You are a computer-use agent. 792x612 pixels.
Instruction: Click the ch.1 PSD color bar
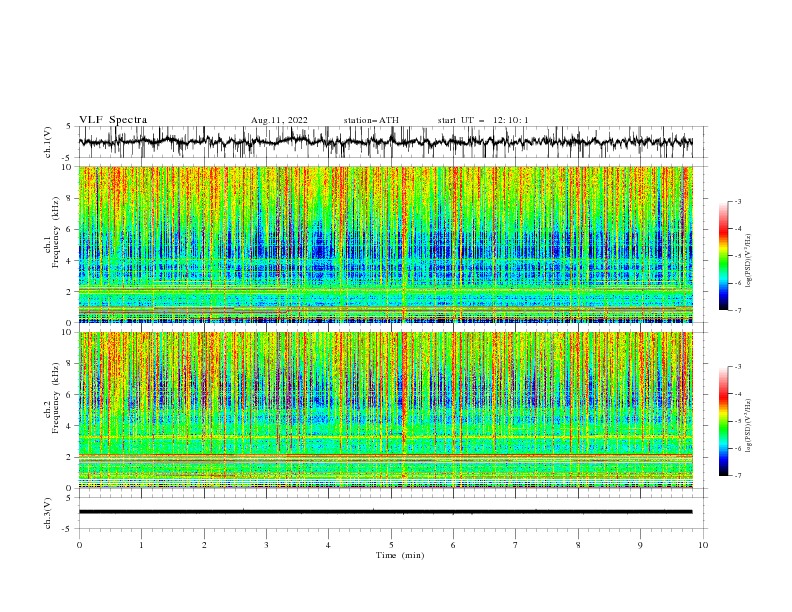click(x=723, y=256)
